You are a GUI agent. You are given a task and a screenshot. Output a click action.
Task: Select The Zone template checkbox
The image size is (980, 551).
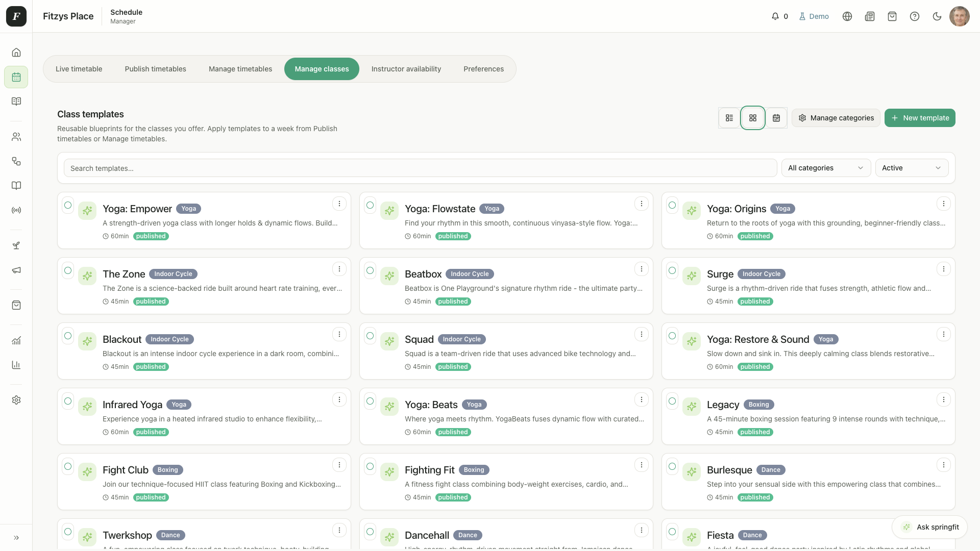pyautogui.click(x=68, y=270)
